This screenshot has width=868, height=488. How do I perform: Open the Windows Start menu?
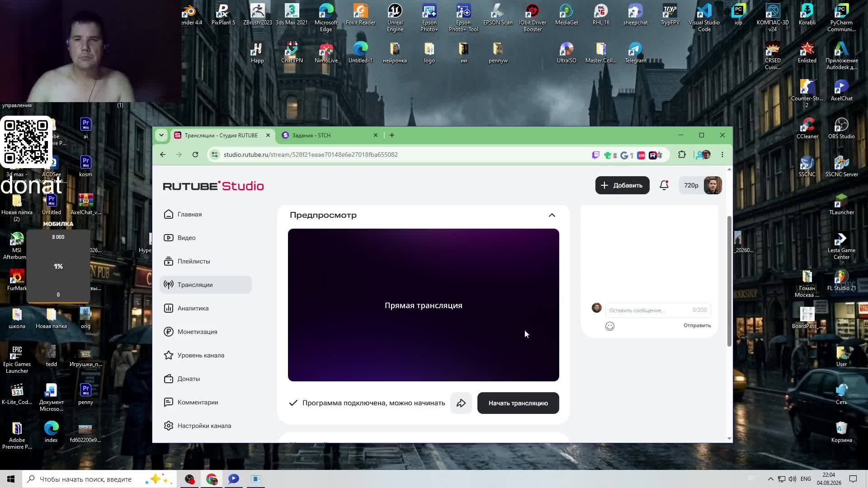(x=11, y=479)
